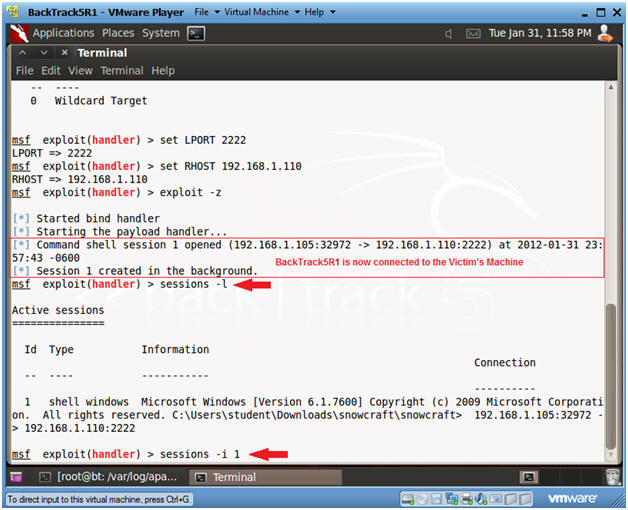The width and height of the screenshot is (628, 510).
Task: Click the VMware CD/DVD drive device icon
Action: tap(423, 499)
